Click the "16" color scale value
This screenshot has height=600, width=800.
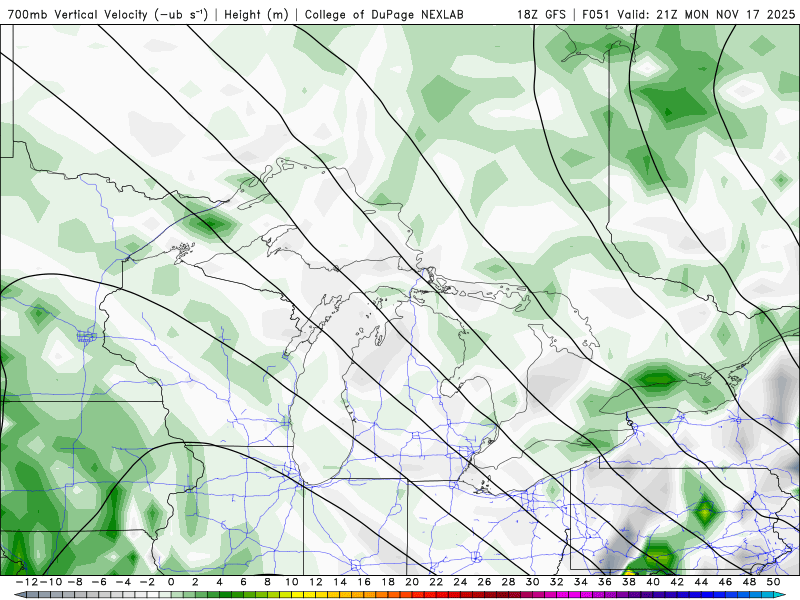(364, 582)
